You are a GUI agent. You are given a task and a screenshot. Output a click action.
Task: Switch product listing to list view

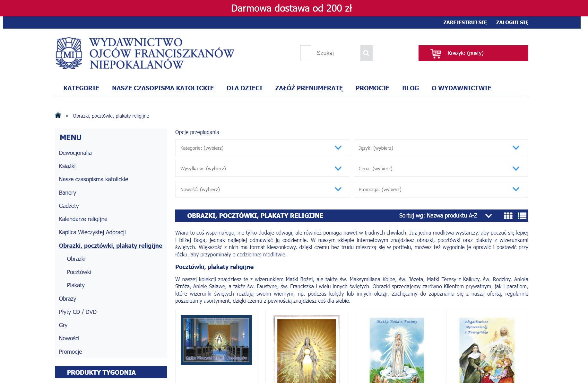coord(522,216)
